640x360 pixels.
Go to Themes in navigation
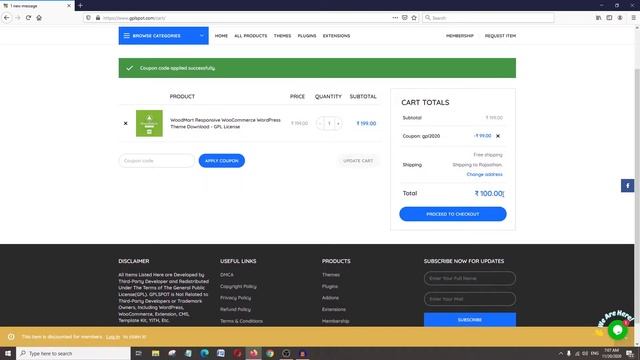(282, 36)
